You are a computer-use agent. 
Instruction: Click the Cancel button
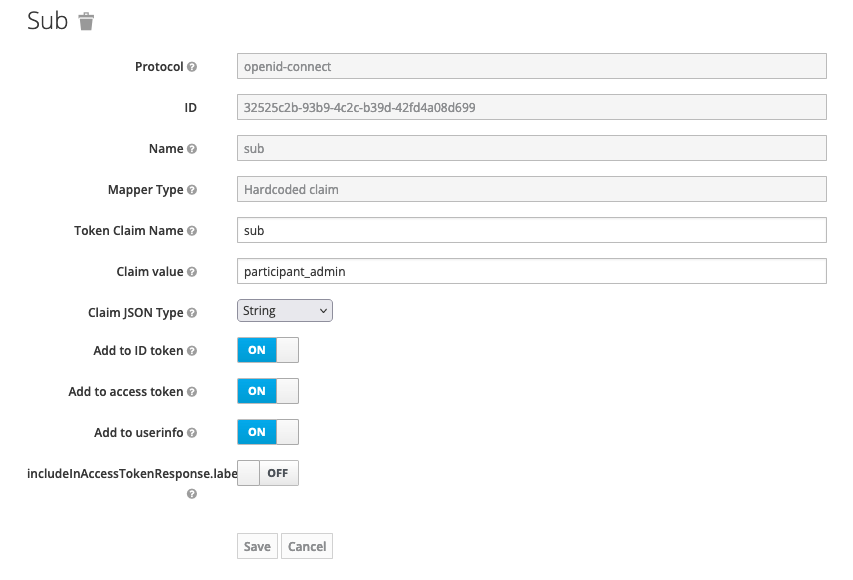306,546
